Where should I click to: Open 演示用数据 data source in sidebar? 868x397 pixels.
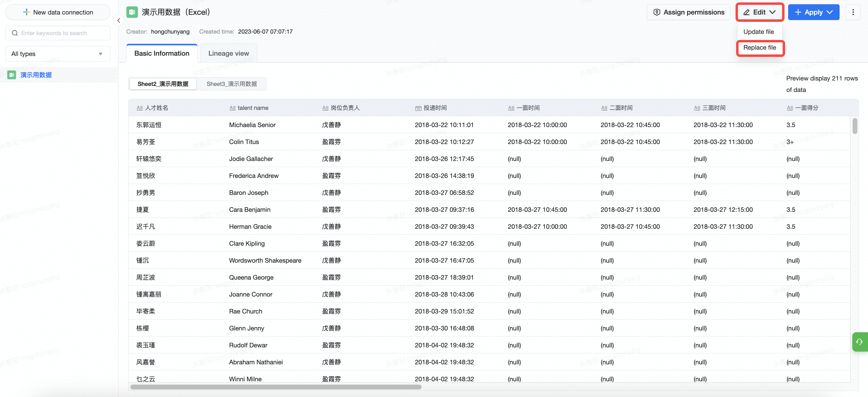click(59, 75)
